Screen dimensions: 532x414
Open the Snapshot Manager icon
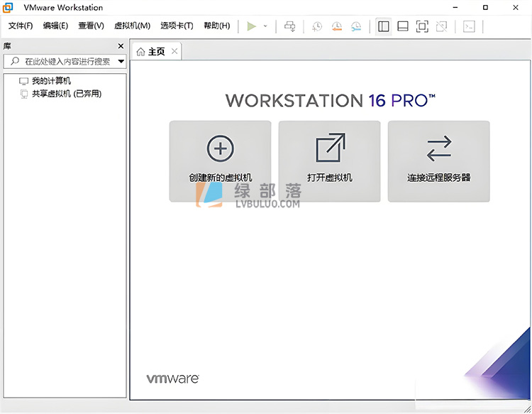[x=356, y=26]
